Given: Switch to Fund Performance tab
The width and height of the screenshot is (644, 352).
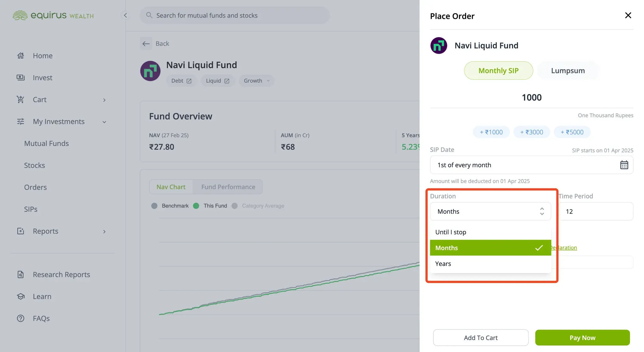Looking at the screenshot, I should (228, 187).
